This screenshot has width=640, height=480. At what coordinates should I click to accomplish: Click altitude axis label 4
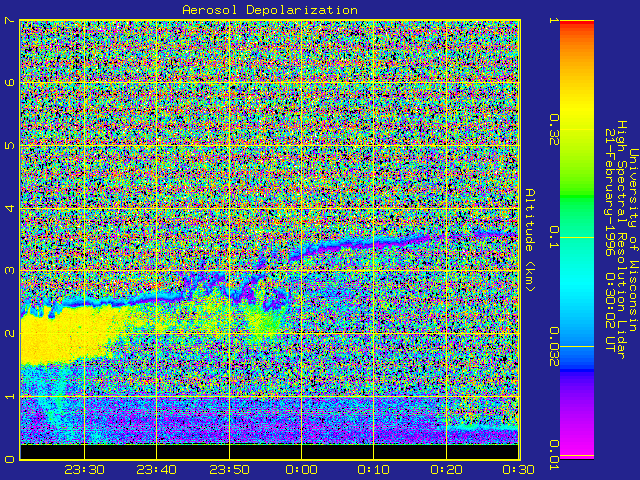click(9, 208)
